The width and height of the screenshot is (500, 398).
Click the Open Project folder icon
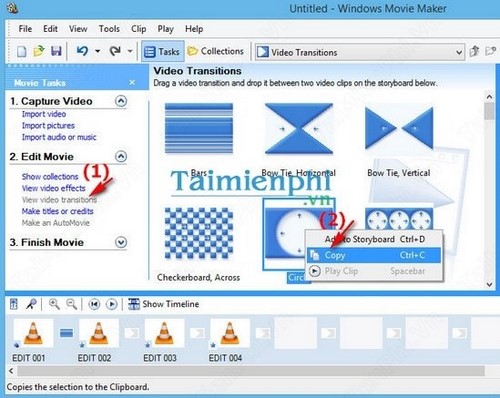click(x=39, y=51)
